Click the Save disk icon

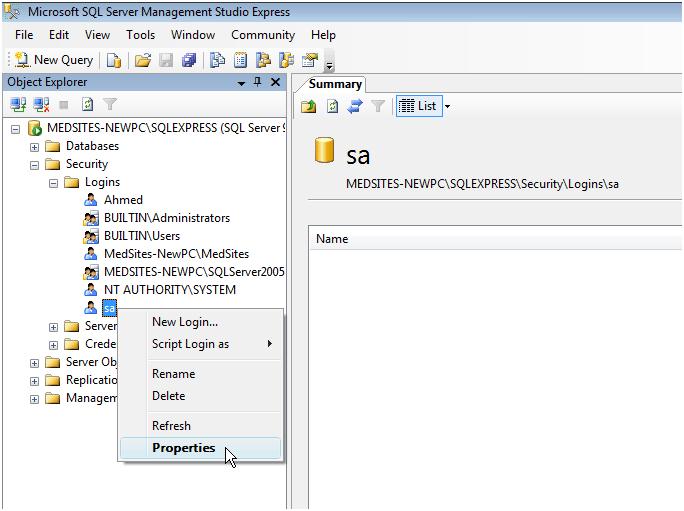(166, 60)
